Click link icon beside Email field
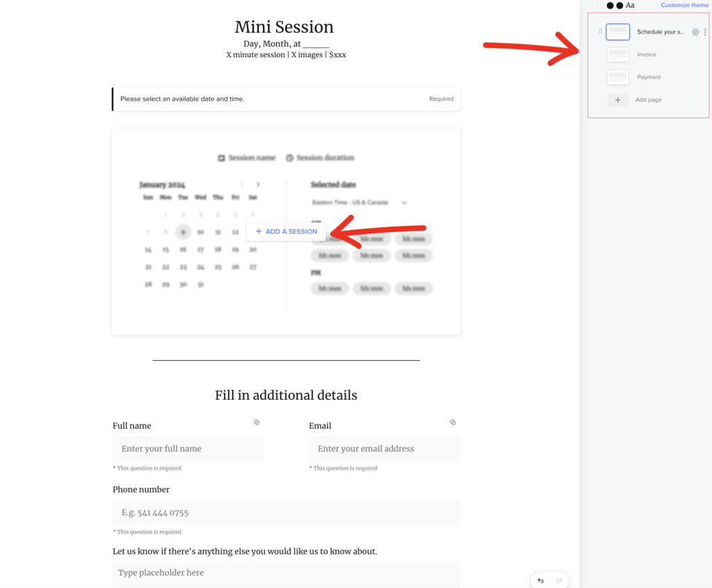 pos(453,422)
